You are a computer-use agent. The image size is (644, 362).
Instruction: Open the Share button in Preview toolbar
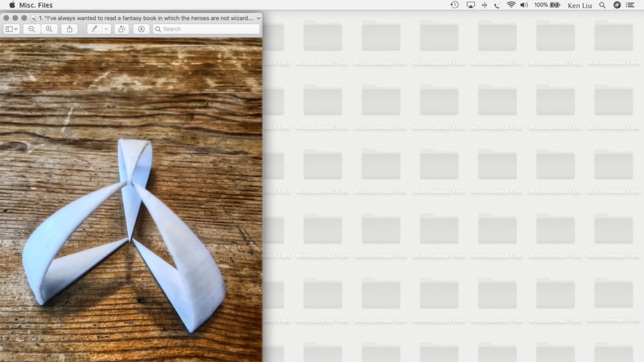(69, 29)
